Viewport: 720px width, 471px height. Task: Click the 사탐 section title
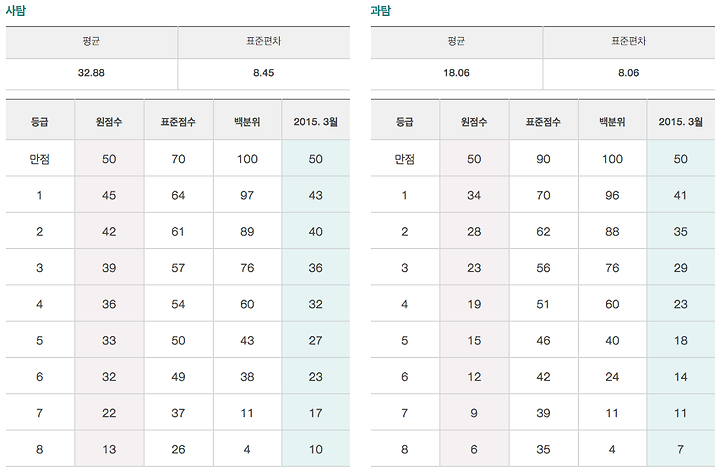(16, 10)
